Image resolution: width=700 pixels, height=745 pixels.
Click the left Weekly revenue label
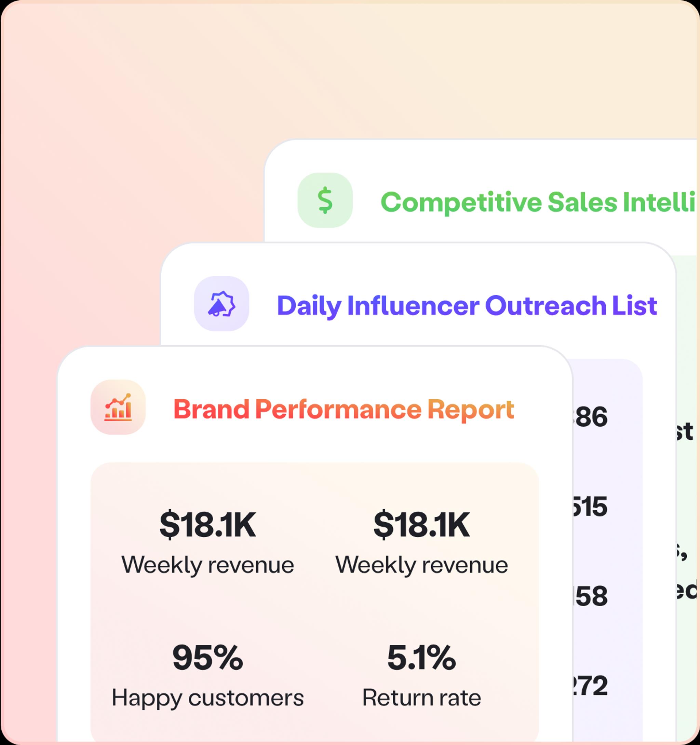[x=208, y=564]
